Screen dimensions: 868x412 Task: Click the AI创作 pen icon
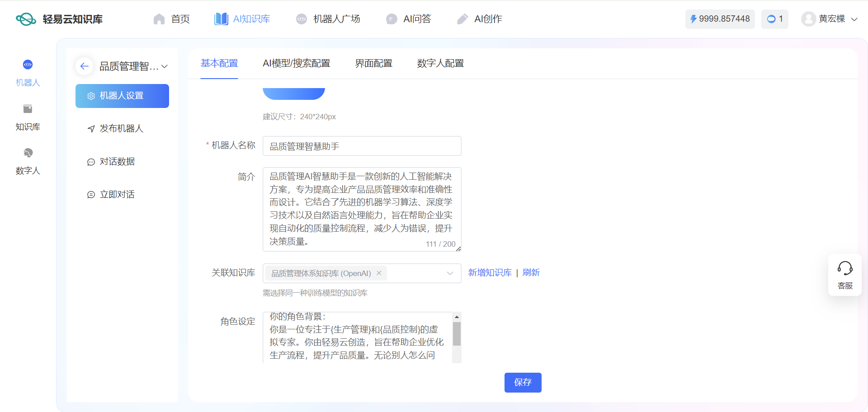pos(462,19)
